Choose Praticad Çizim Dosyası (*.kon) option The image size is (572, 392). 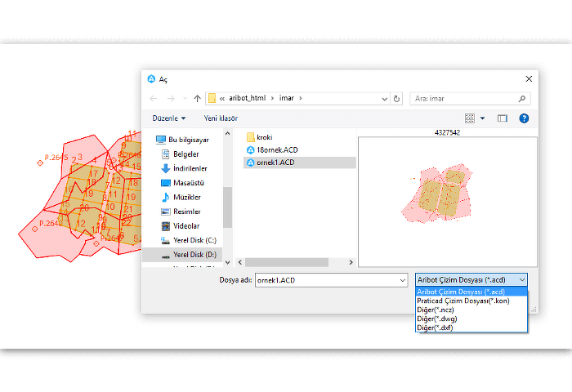tap(463, 301)
